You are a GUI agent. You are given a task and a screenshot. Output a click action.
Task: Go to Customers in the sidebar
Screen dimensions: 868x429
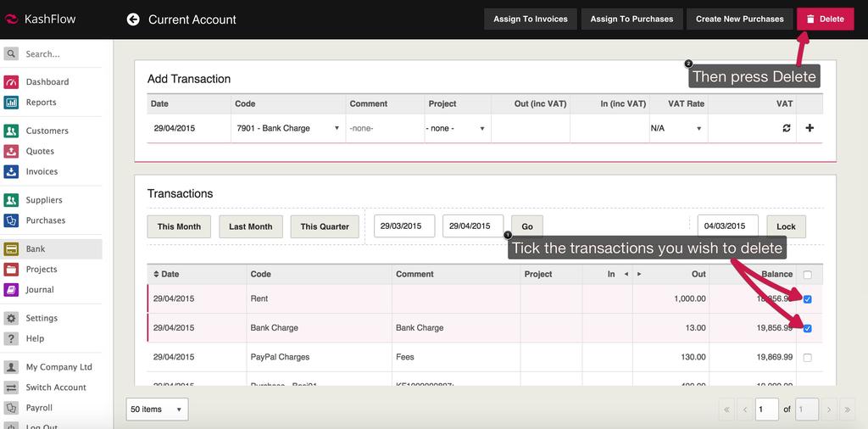(47, 131)
